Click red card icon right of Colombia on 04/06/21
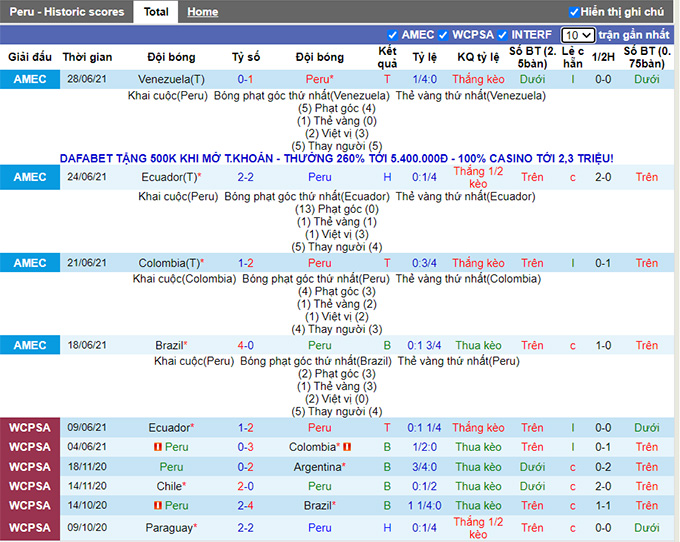 tap(347, 447)
